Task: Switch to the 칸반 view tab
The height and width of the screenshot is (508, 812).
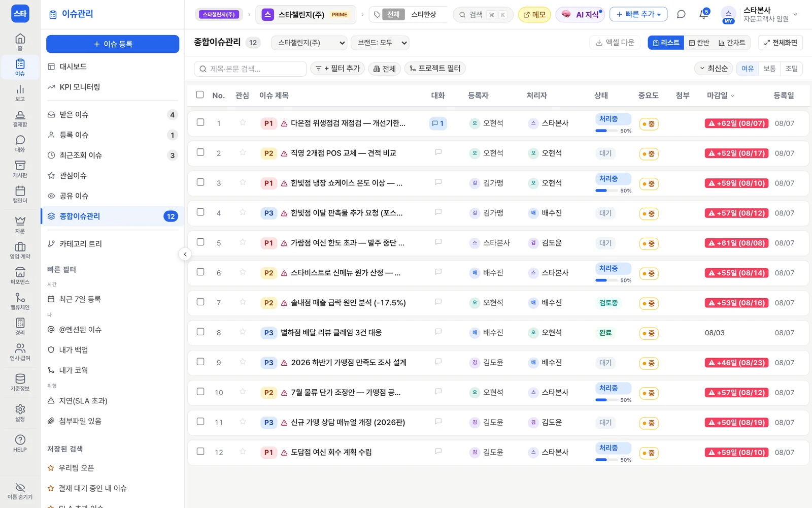Action: (699, 43)
